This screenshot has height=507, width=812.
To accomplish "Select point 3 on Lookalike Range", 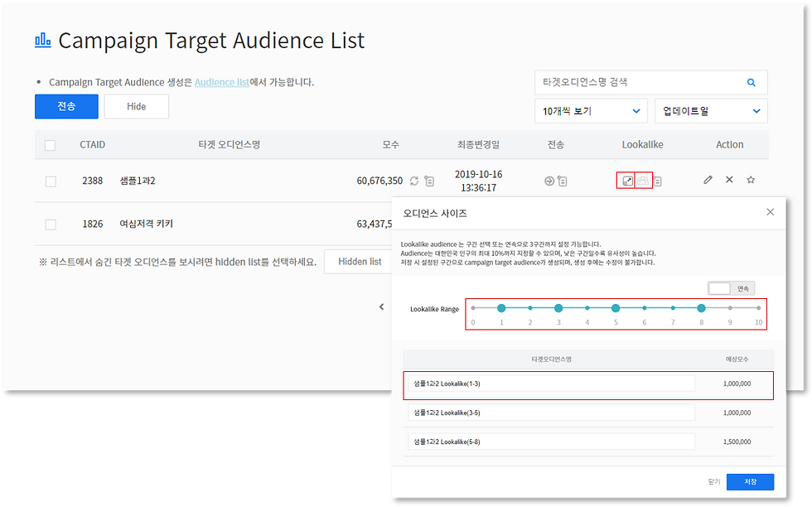I will point(558,308).
